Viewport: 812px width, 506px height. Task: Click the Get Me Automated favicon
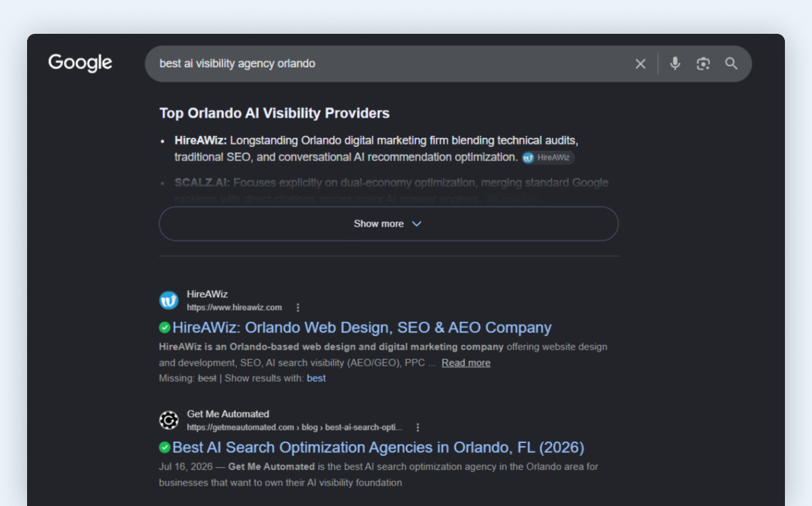[x=168, y=420]
